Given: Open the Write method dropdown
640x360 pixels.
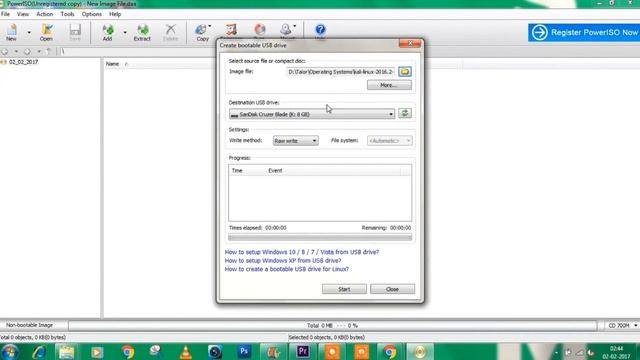Looking at the screenshot, I should [x=296, y=141].
